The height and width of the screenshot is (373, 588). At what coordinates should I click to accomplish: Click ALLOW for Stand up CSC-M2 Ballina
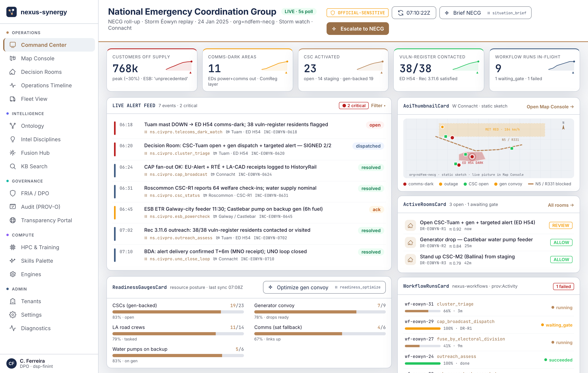tap(561, 260)
